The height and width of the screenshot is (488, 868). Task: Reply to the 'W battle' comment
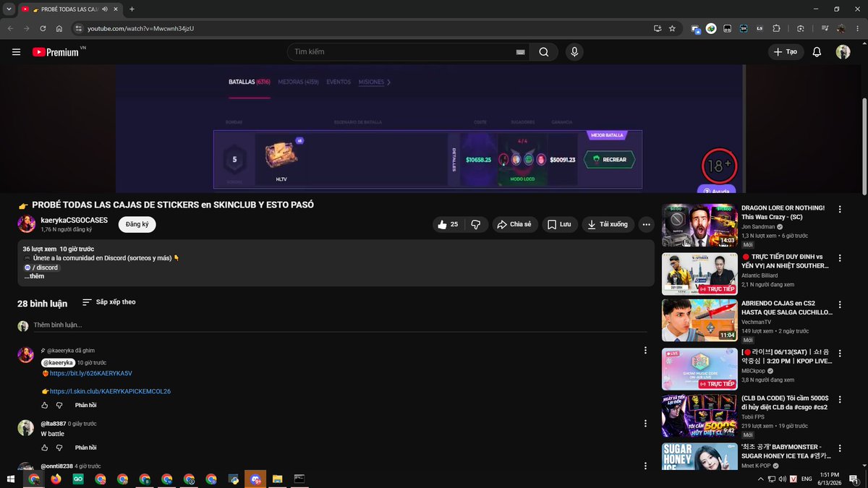[x=85, y=448]
